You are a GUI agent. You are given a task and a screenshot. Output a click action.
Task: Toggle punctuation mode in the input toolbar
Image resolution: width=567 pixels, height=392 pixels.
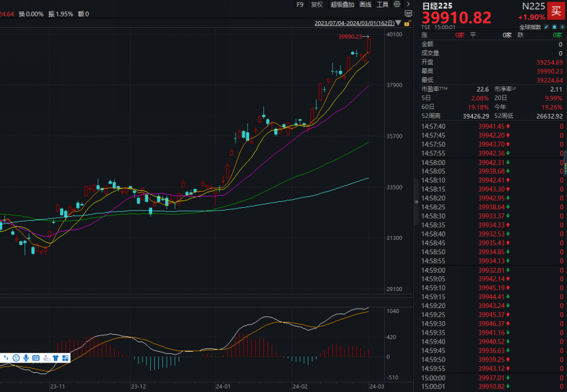pos(6,358)
